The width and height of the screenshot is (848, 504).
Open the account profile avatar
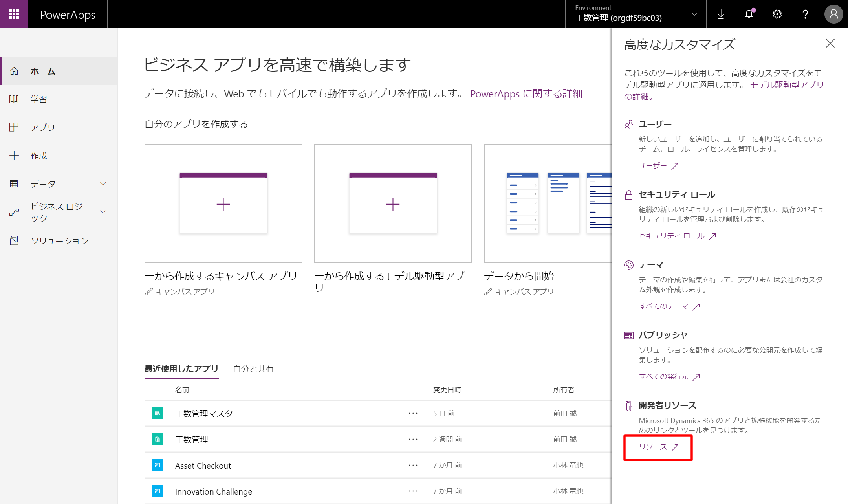click(x=833, y=14)
